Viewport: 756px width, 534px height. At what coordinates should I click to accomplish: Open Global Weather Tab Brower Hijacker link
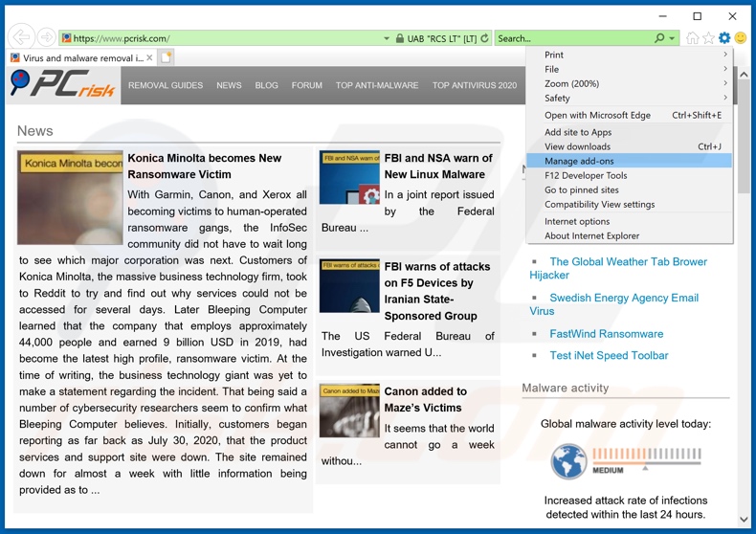(618, 269)
